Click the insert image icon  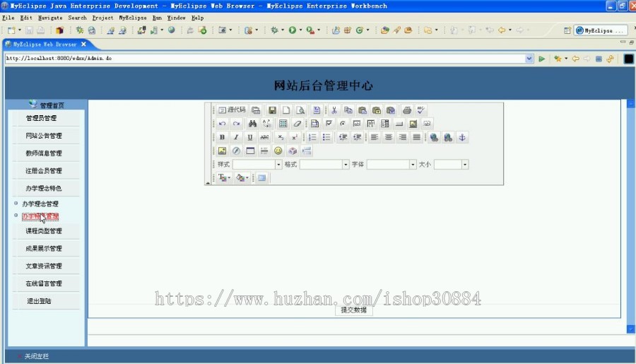point(223,151)
